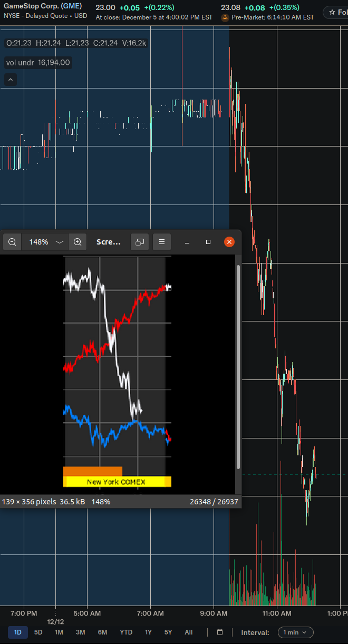This screenshot has height=644, width=348.
Task: Open the '1 min' interval dropdown
Action: (295, 632)
